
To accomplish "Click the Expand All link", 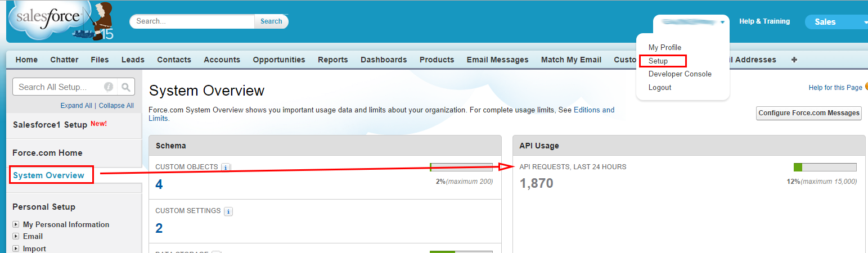I will tap(76, 106).
